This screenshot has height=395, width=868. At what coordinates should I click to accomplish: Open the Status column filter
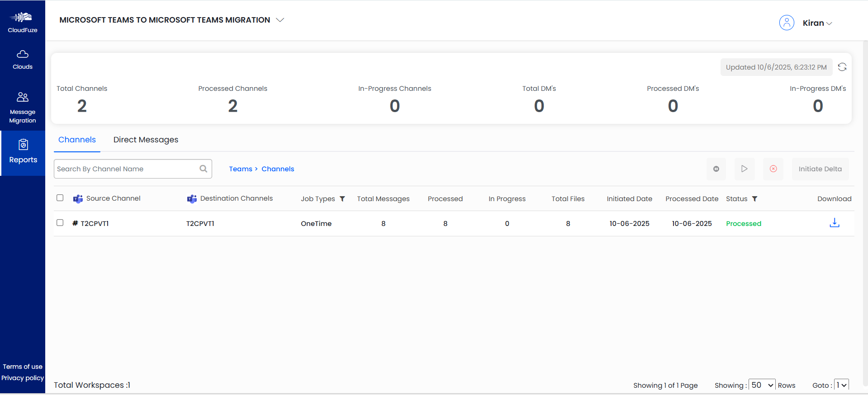coord(754,199)
